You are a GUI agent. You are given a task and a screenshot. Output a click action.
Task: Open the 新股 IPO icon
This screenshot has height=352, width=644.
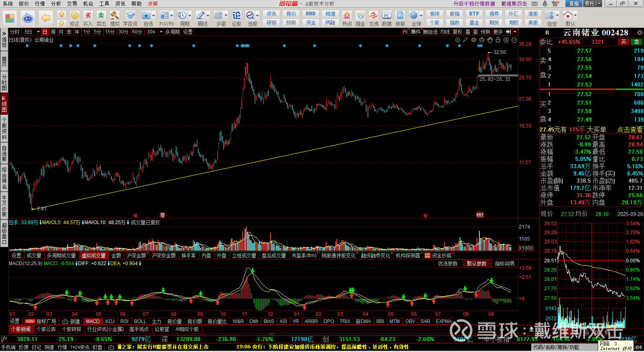(400, 15)
